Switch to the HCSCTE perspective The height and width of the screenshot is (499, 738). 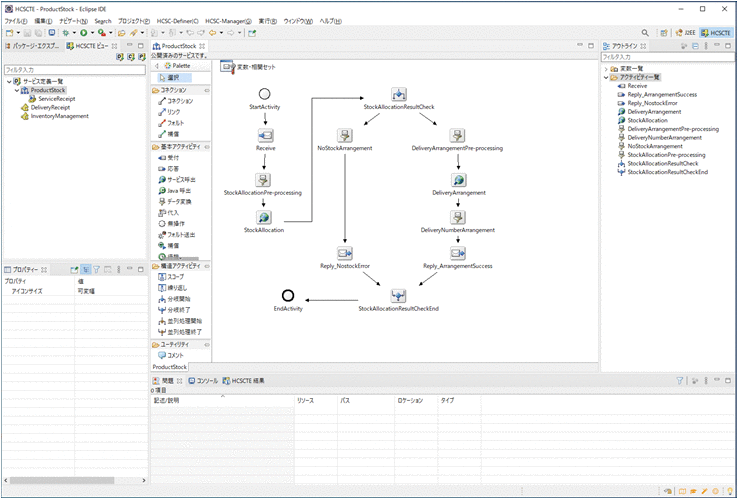pos(716,33)
